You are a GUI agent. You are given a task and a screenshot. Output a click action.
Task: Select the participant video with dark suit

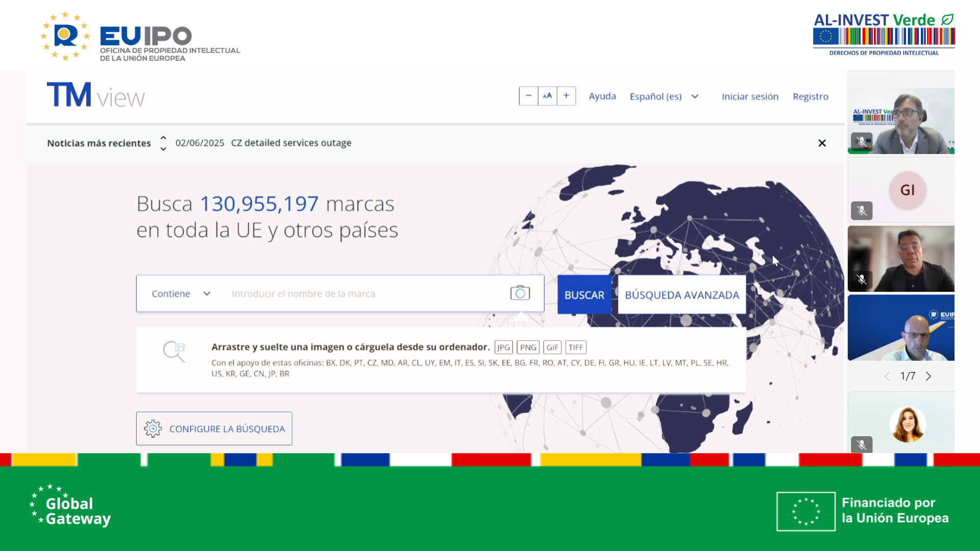(901, 259)
